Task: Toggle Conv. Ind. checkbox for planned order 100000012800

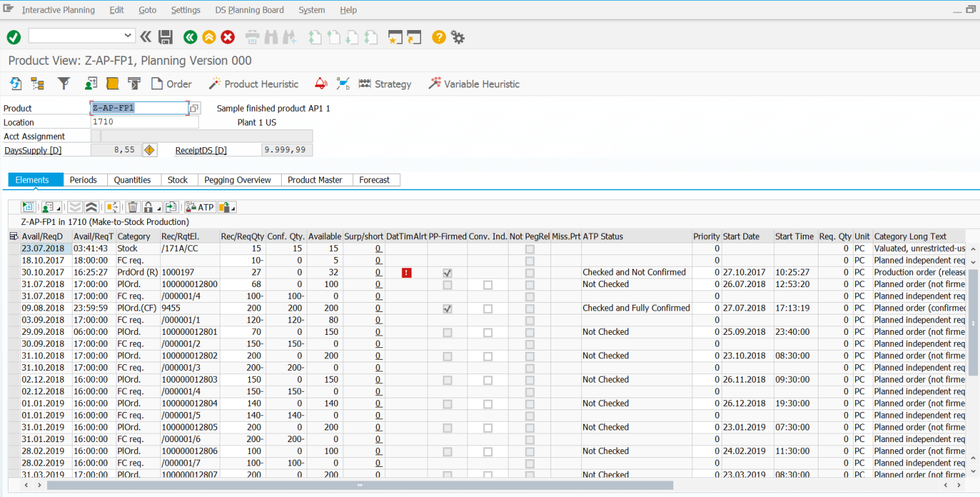Action: [x=488, y=284]
